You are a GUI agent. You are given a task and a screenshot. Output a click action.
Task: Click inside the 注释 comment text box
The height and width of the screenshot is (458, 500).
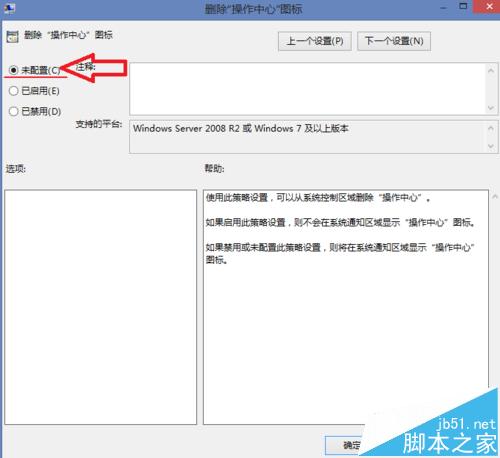[x=307, y=89]
